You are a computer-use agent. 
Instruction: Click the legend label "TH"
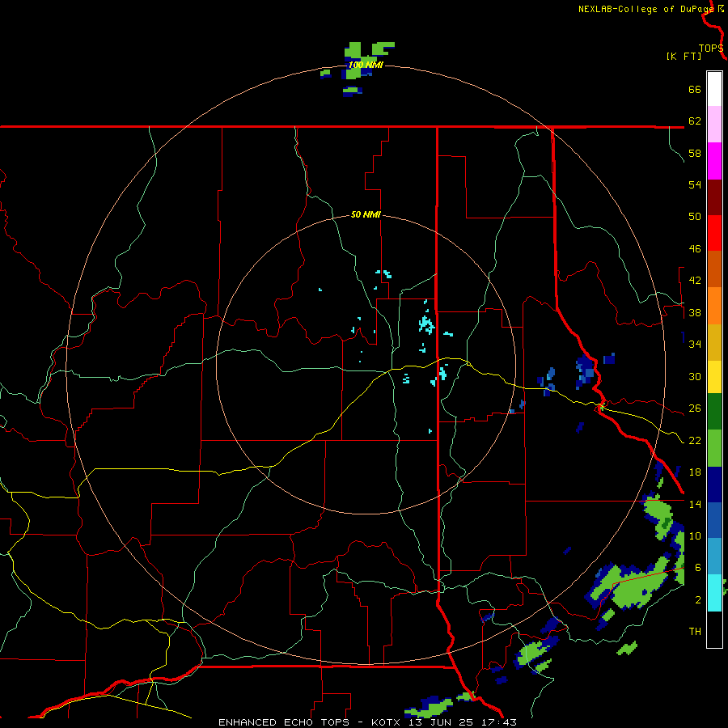(695, 632)
